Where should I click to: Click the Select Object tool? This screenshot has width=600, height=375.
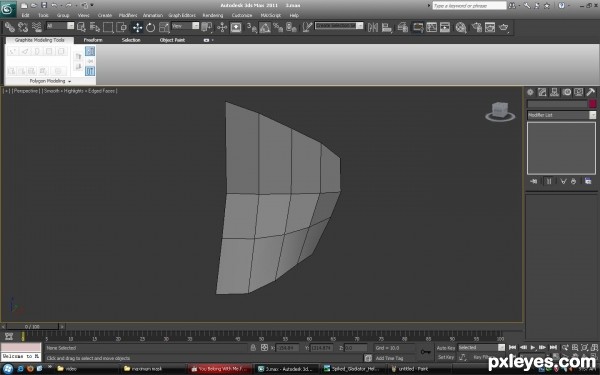[81, 27]
